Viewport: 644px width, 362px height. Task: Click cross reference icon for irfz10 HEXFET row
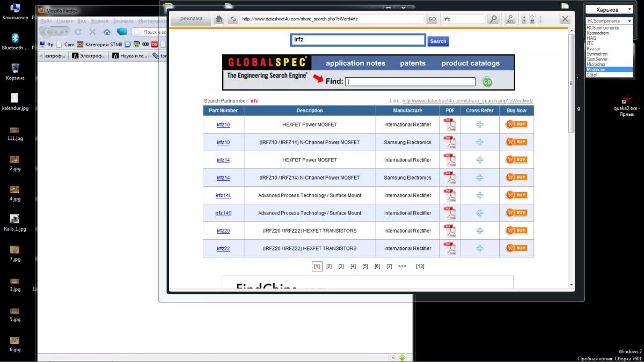click(x=480, y=124)
